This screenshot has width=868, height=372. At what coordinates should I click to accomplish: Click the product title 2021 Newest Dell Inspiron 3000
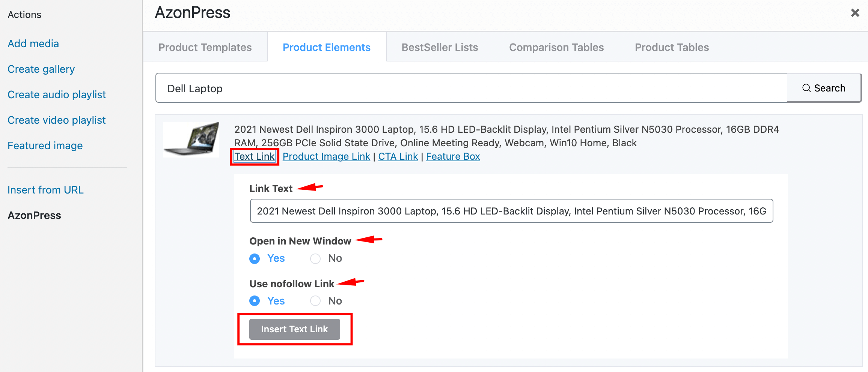(x=507, y=136)
